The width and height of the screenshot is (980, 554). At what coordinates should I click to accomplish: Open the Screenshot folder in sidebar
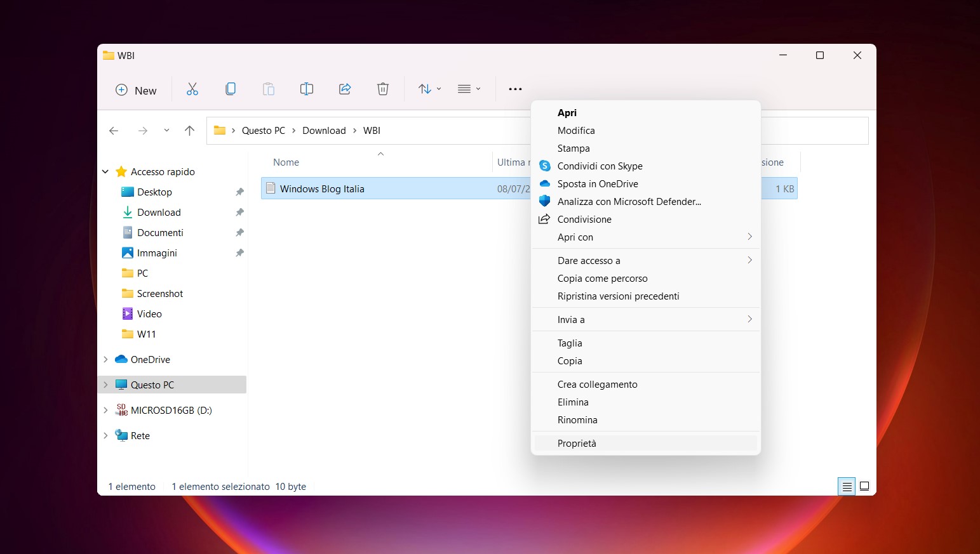point(160,294)
